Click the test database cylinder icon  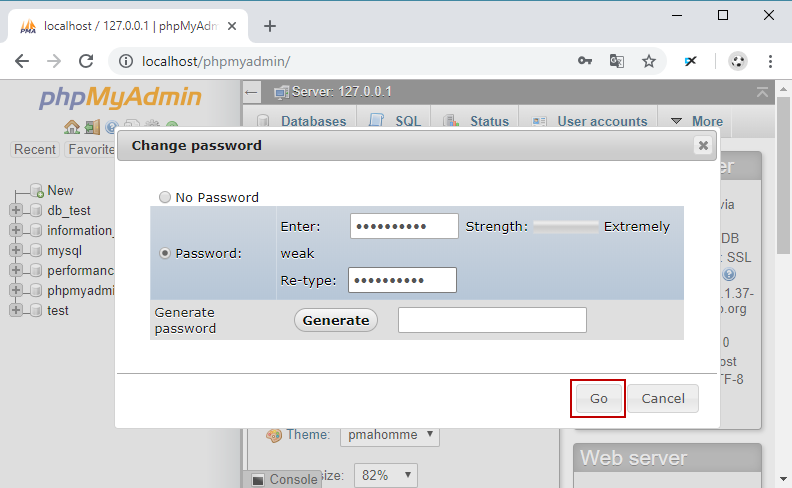35,310
